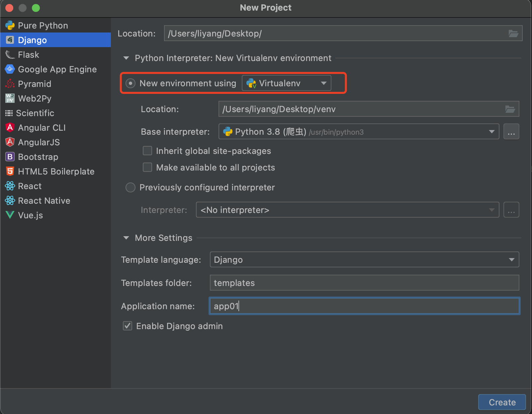Click the venv Location path field

(x=369, y=109)
